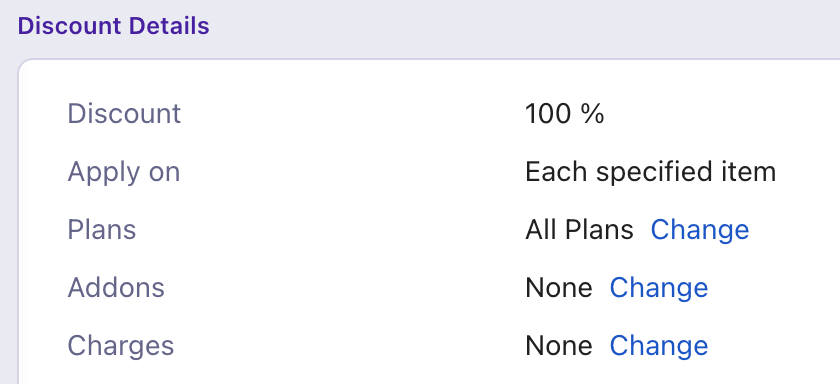The height and width of the screenshot is (384, 840).
Task: Click the Addons field label
Action: 116,288
